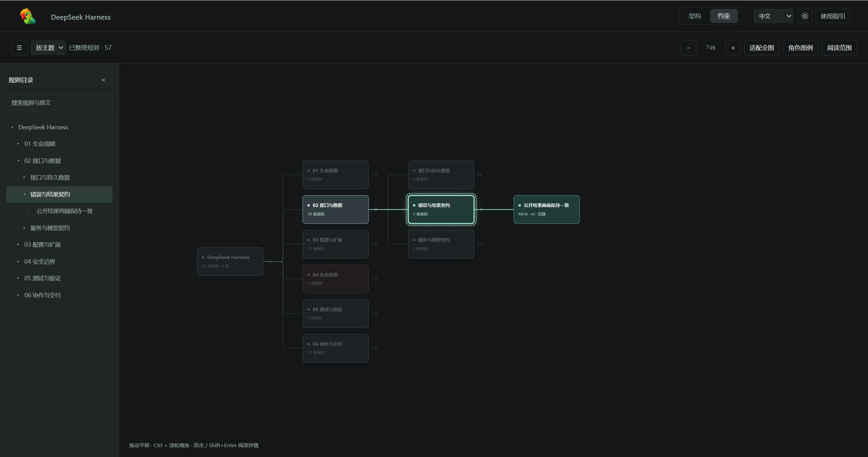Click the 适配全图 fit button
The image size is (868, 457).
click(x=762, y=48)
